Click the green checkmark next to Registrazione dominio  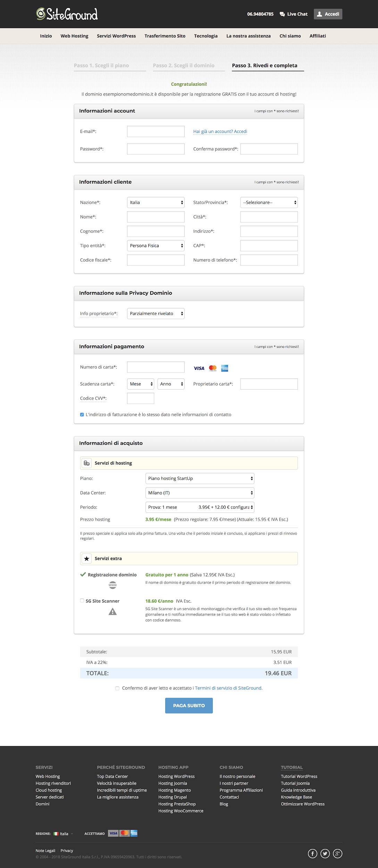coord(83,574)
